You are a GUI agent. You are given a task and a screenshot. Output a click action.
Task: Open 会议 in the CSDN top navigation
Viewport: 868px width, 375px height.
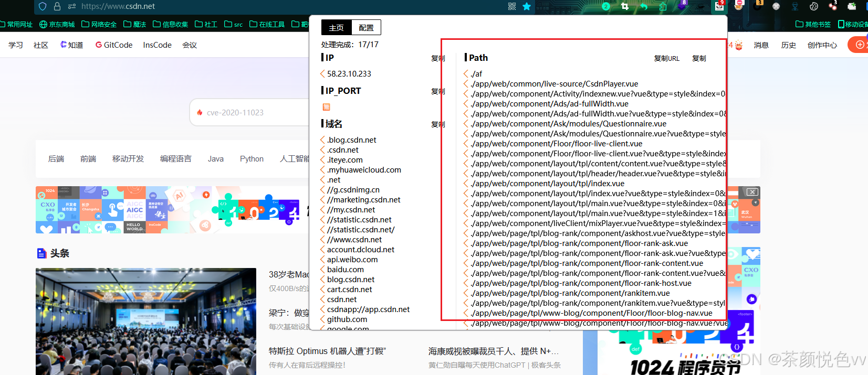tap(190, 45)
